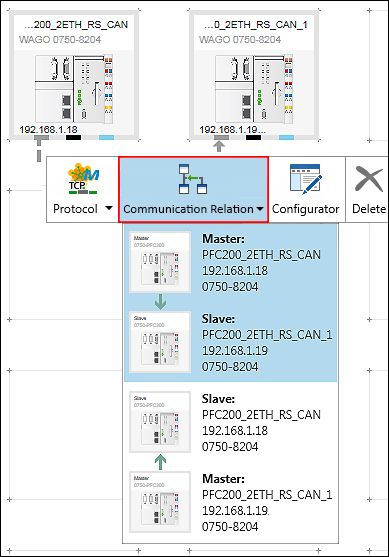This screenshot has height=557, width=389.
Task: Click the gray arrow connector under 192.168.1.19 device
Action: coord(219,146)
